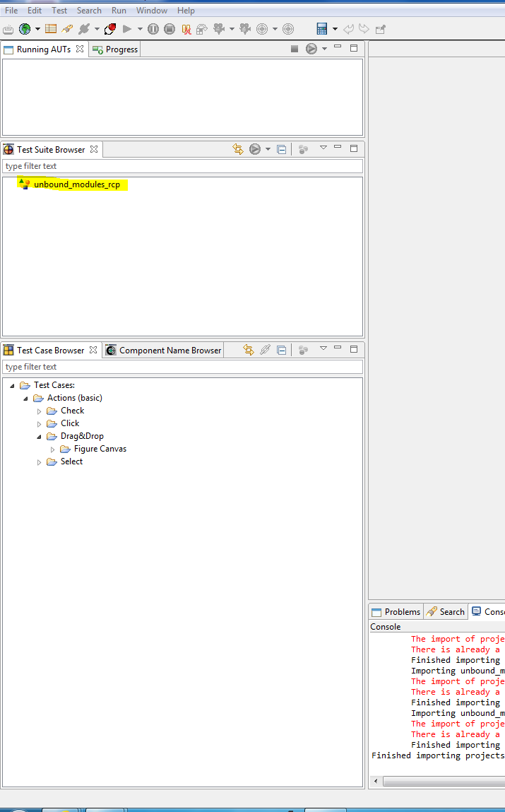Screen dimensions: 505x812
Task: Click the rightmost export icon in toolbar
Action: point(381,30)
